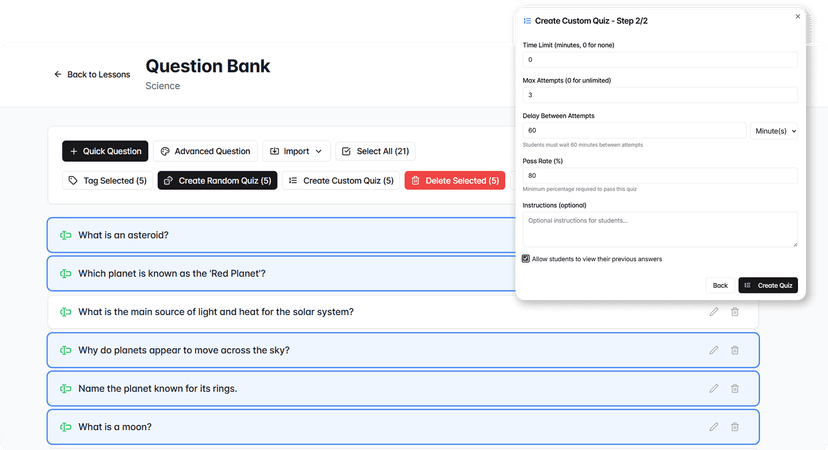Click the plus icon on Quick Question

tap(74, 151)
